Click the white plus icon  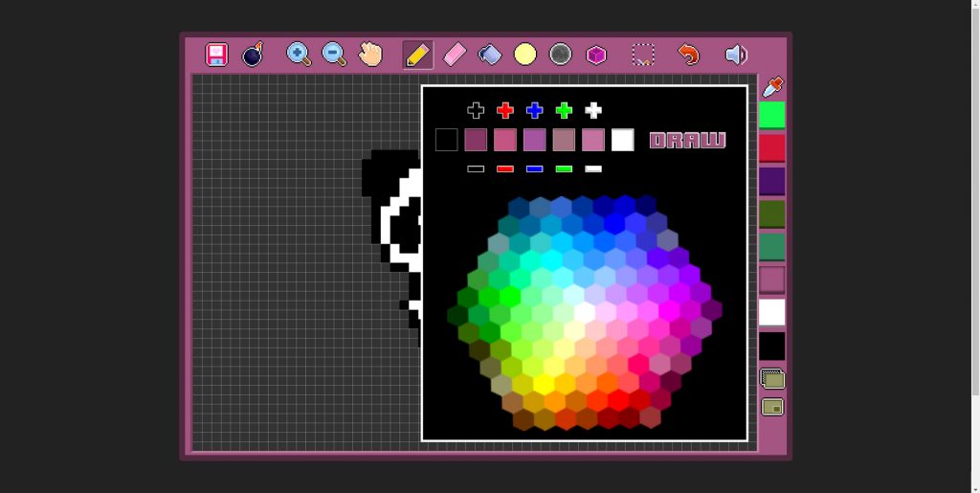coord(593,111)
